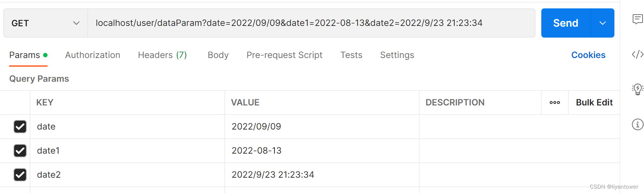This screenshot has width=644, height=193.
Task: Open the code snippet icon
Action: tap(637, 54)
